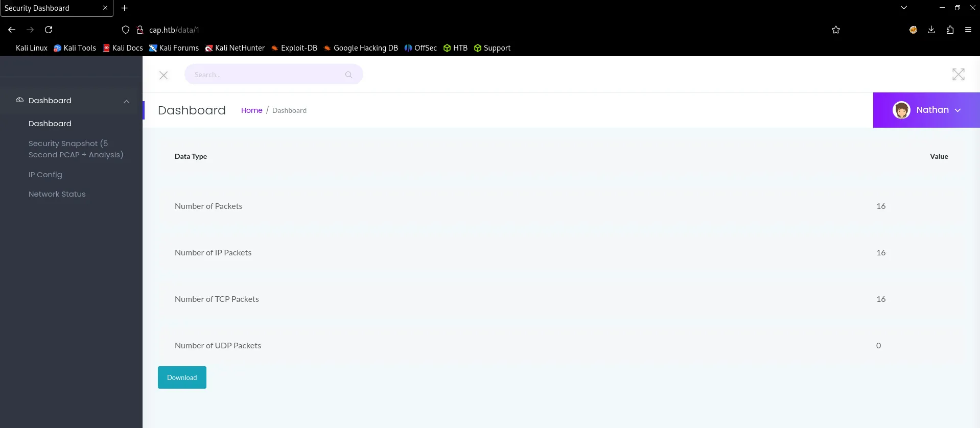Toggle fullscreen with expand arrows icon
Viewport: 980px width, 428px height.
tap(959, 75)
